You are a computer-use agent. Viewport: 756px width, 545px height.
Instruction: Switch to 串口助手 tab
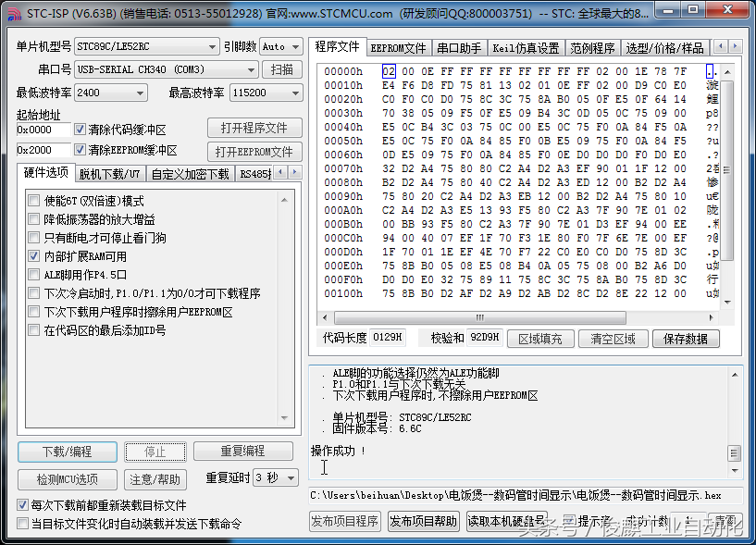pos(459,48)
